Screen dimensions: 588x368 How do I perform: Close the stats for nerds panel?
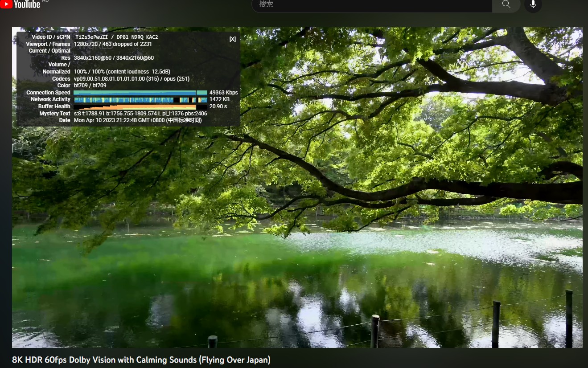(232, 39)
